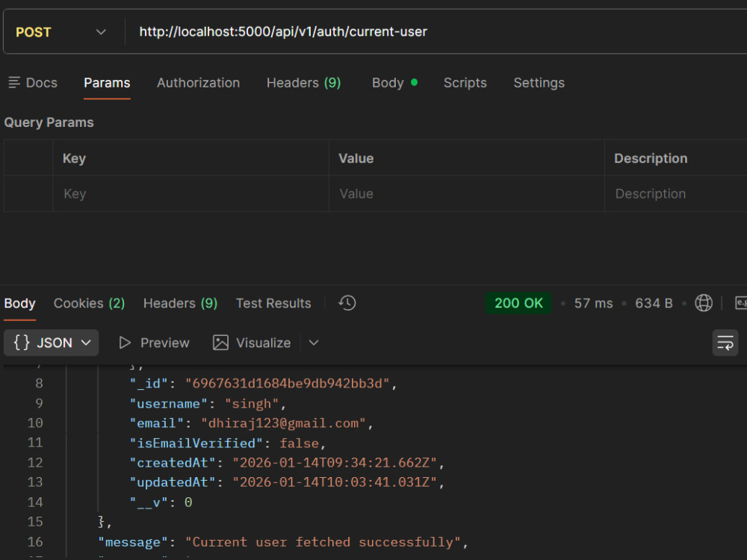Select the response Body tab
Screen dimensions: 747x560
[x=19, y=303]
